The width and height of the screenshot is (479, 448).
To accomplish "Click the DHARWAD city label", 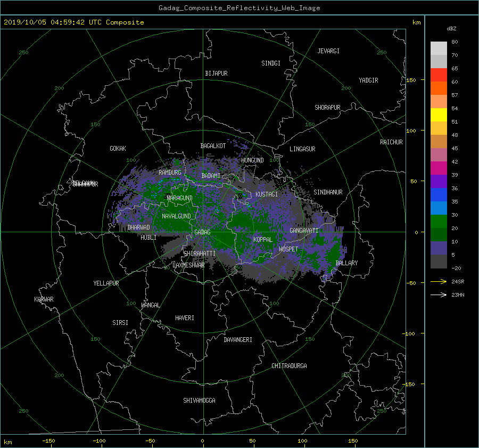I will click(x=139, y=227).
